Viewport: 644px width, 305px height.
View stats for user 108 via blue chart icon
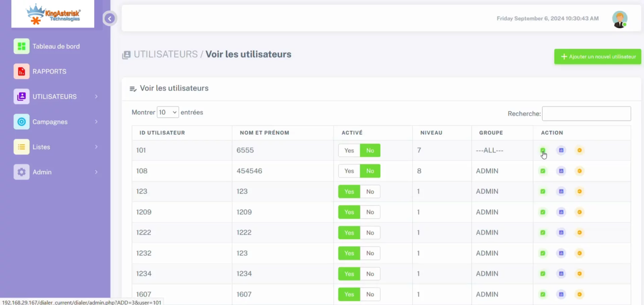561,171
